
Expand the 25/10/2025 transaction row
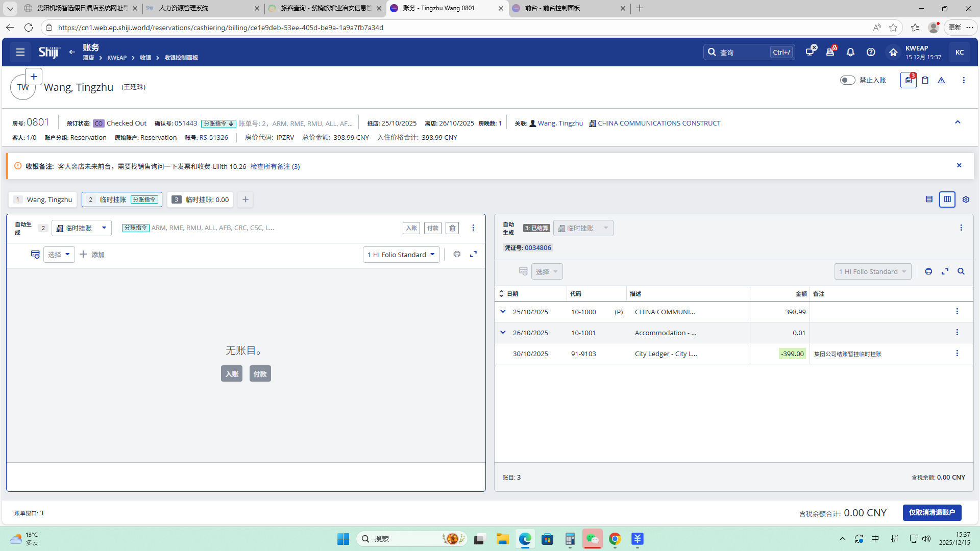503,311
